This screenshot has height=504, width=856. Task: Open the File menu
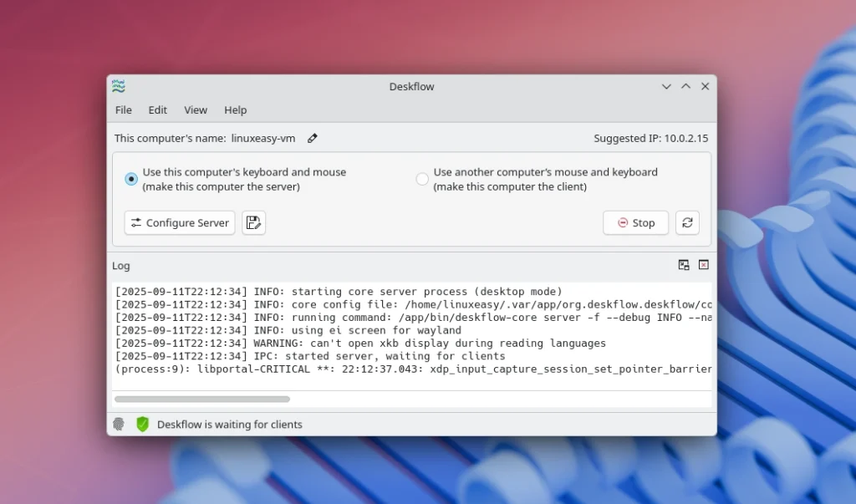[x=123, y=109]
